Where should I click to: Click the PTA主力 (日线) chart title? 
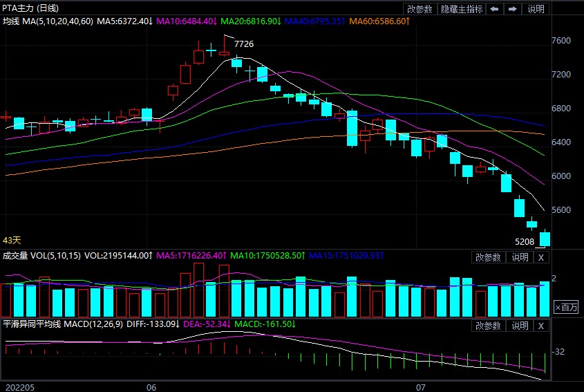[x=30, y=8]
